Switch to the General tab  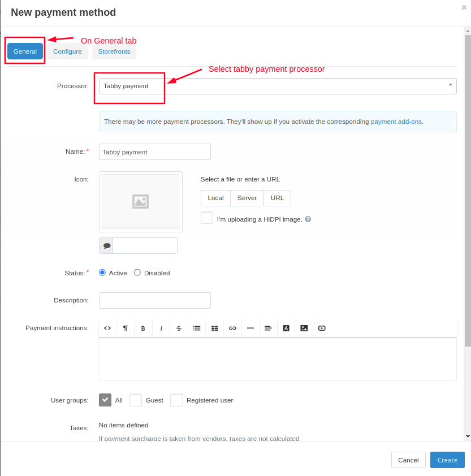point(25,51)
